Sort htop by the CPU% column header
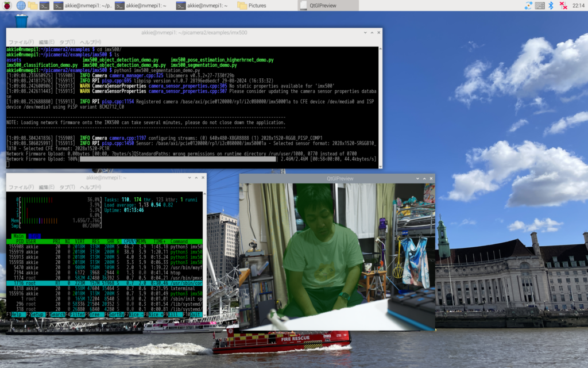The image size is (588, 368). (x=129, y=241)
